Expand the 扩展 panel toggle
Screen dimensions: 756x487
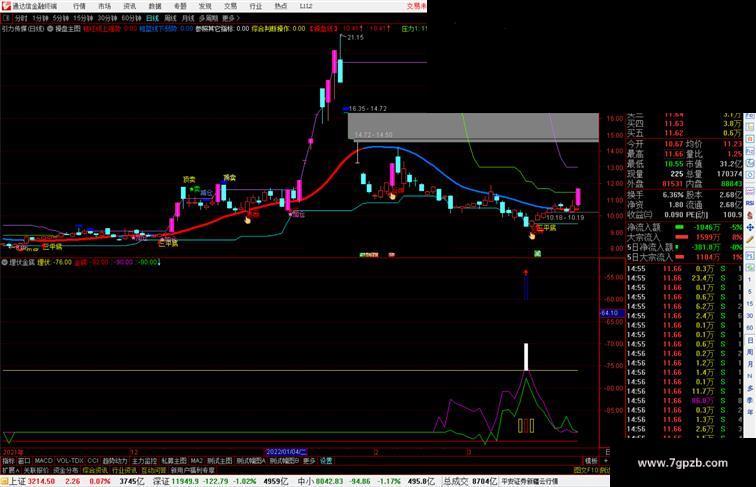[10, 470]
